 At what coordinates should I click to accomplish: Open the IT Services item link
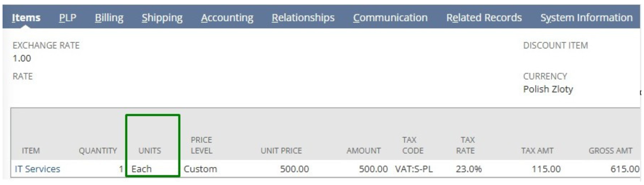click(x=38, y=169)
